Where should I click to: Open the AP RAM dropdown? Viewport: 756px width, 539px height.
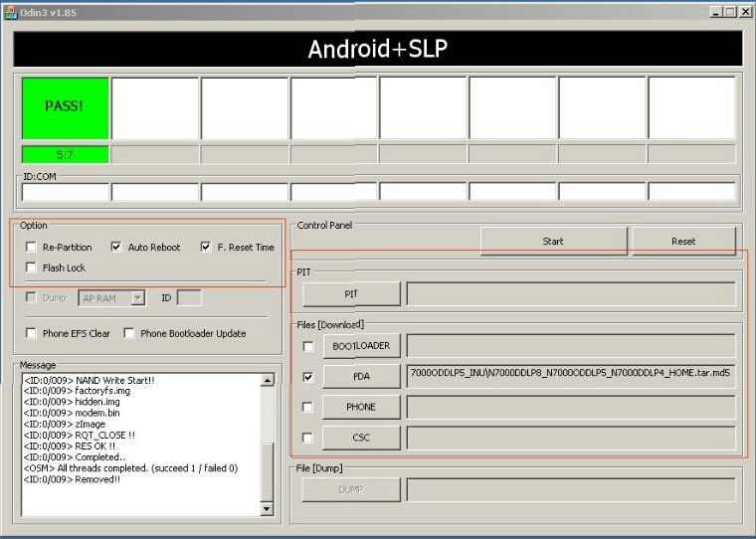tap(138, 298)
